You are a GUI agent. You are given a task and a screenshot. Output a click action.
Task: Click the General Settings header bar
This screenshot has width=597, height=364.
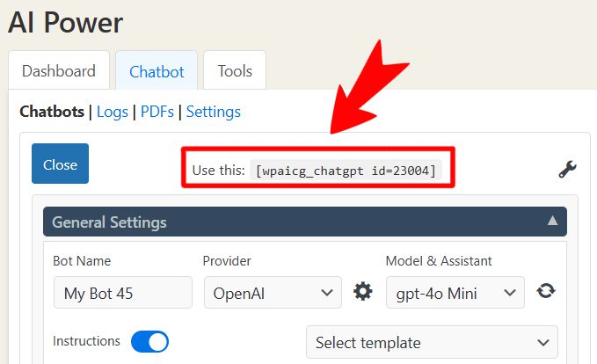coord(305,222)
